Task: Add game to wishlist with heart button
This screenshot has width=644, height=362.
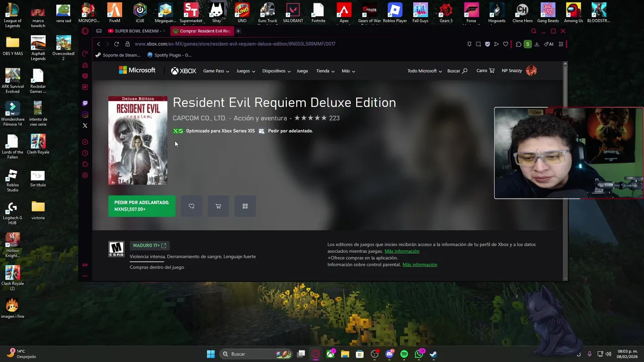Action: tap(192, 206)
